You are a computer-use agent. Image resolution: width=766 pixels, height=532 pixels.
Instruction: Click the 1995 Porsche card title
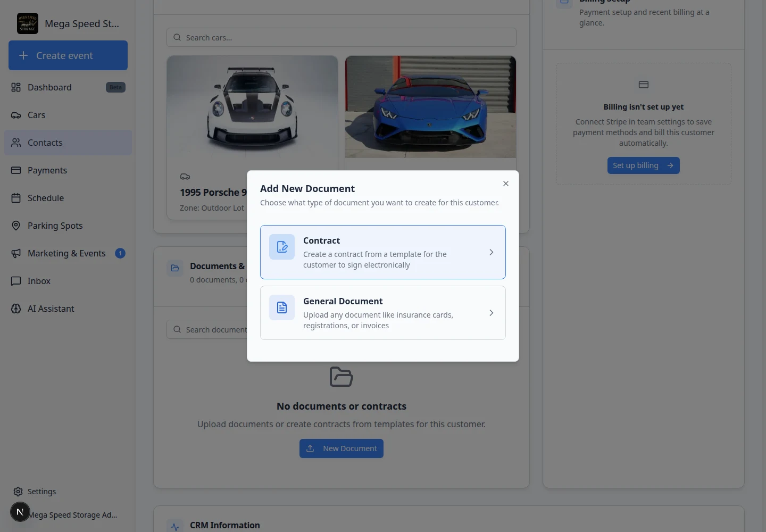click(213, 193)
